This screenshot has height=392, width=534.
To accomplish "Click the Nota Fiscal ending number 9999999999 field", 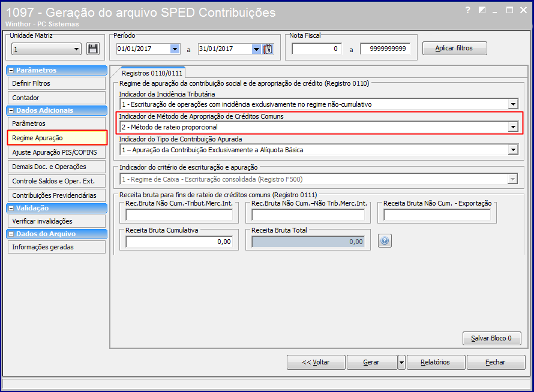I will point(385,49).
